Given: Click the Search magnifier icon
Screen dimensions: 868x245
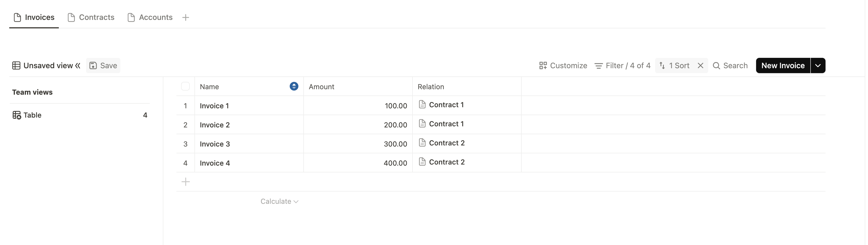Looking at the screenshot, I should (x=716, y=65).
